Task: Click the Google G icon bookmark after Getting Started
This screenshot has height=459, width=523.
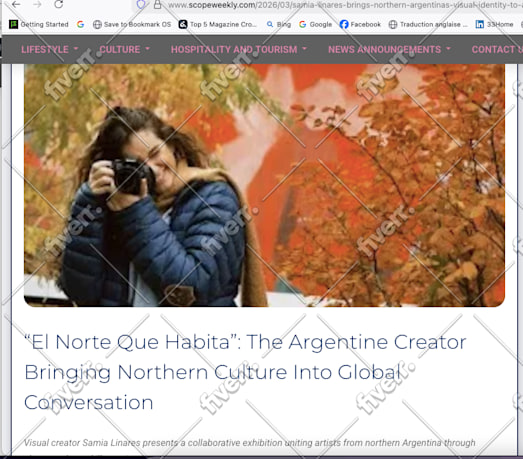Action: [80, 24]
